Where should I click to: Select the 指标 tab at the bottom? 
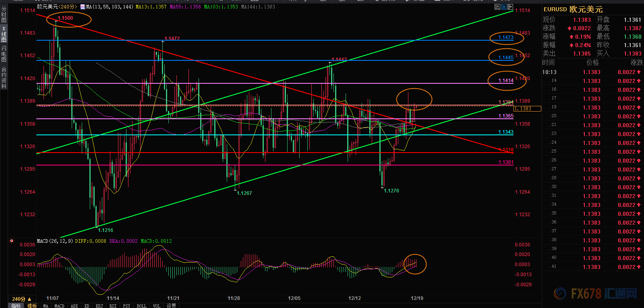point(16,306)
